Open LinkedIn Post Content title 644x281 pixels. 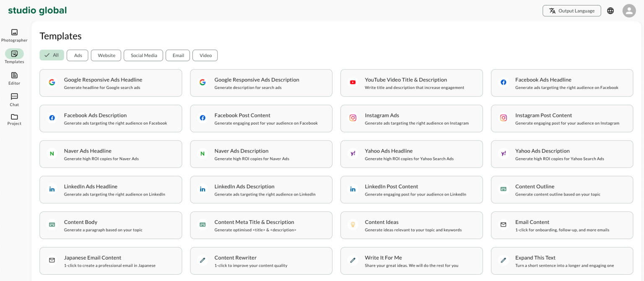pos(392,187)
